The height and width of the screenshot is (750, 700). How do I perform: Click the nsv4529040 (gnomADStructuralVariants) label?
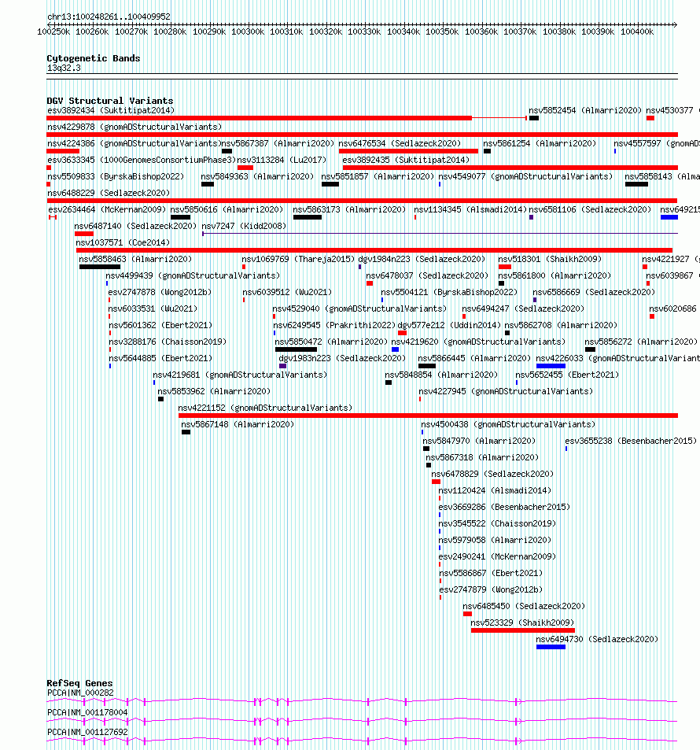pos(359,309)
